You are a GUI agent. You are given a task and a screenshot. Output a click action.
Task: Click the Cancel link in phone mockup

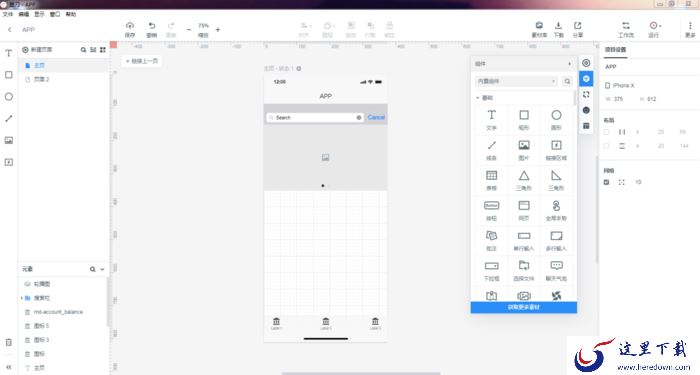[x=376, y=117]
